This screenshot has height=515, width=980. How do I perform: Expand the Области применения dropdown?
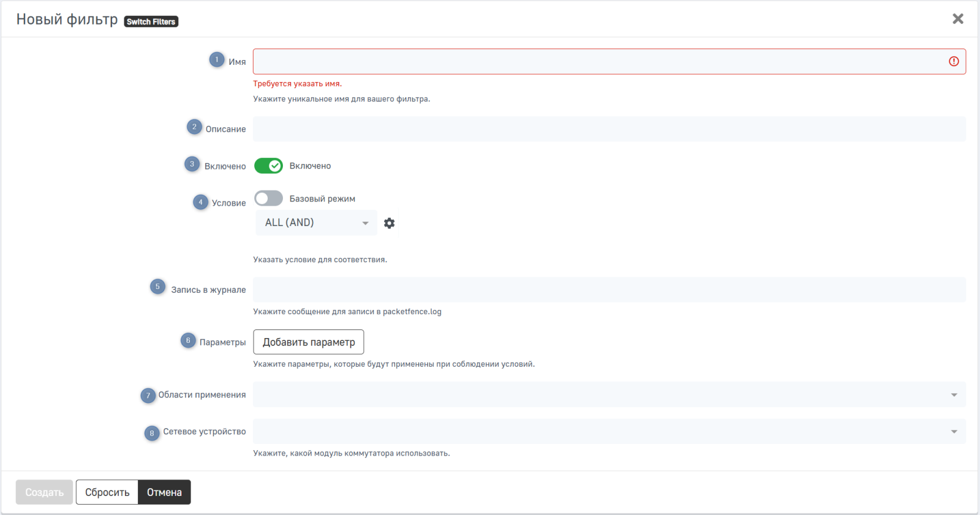609,395
